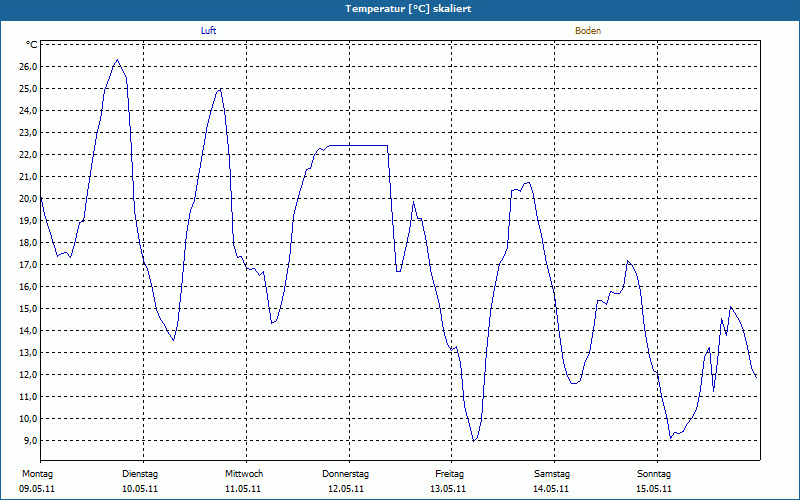Click the 20,0 axis value

[28, 198]
